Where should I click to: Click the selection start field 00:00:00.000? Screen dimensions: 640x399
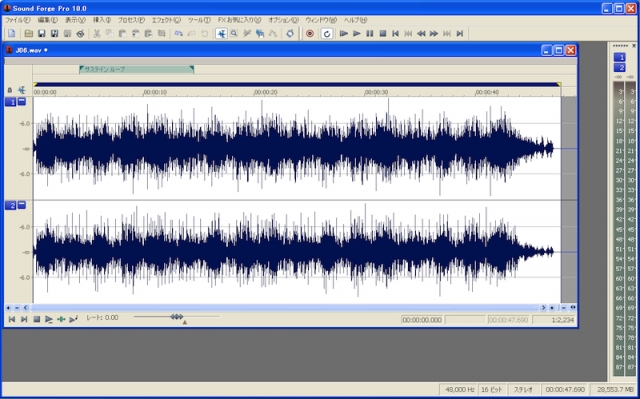coord(422,320)
